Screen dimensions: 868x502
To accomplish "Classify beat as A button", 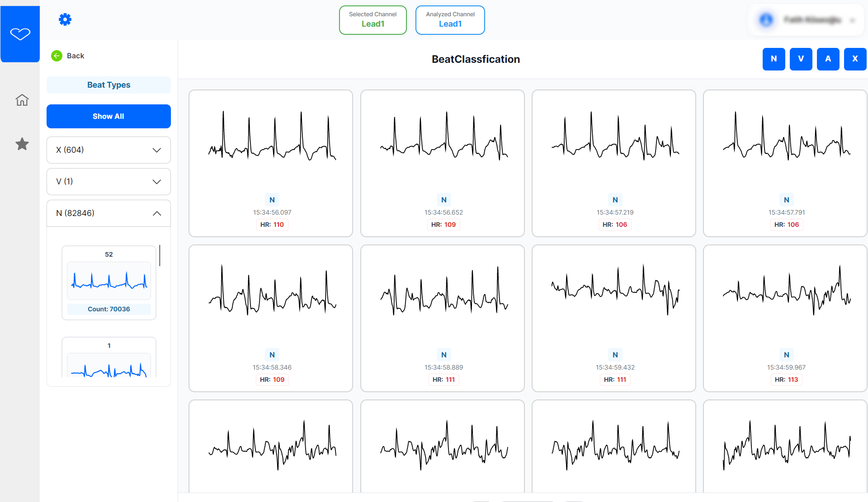I will pyautogui.click(x=828, y=59).
